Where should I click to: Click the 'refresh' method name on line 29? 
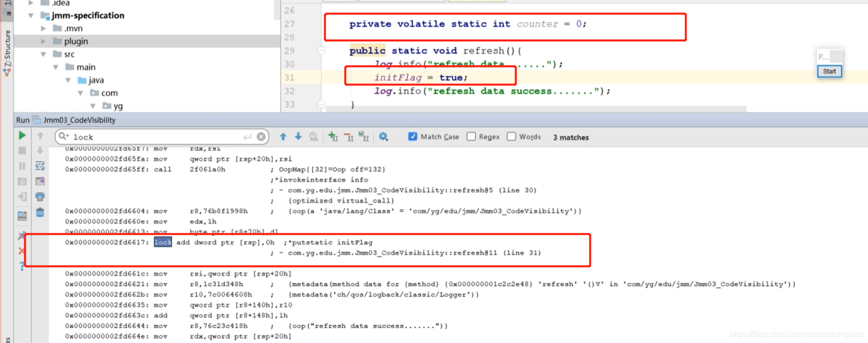[x=483, y=51]
